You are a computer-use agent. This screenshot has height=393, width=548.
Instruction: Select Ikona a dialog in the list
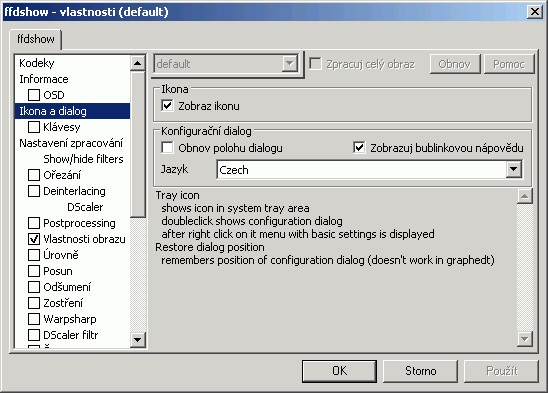(x=72, y=111)
